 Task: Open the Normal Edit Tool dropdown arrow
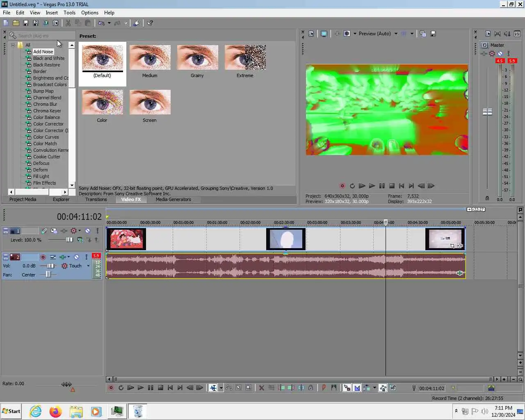(x=221, y=388)
